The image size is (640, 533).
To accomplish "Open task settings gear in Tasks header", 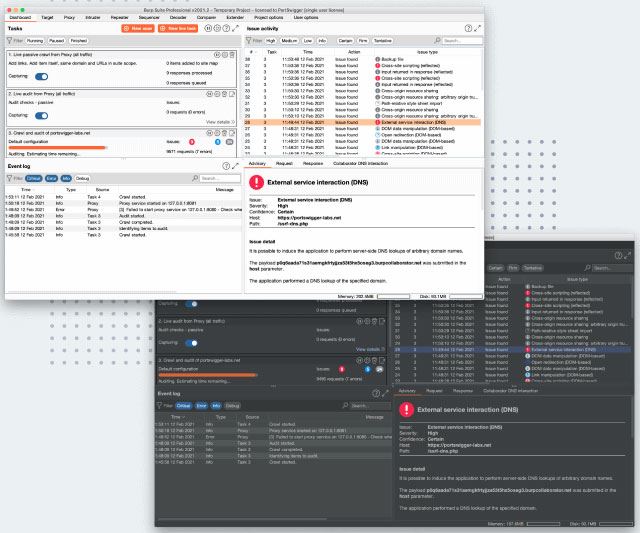I will coord(217,28).
